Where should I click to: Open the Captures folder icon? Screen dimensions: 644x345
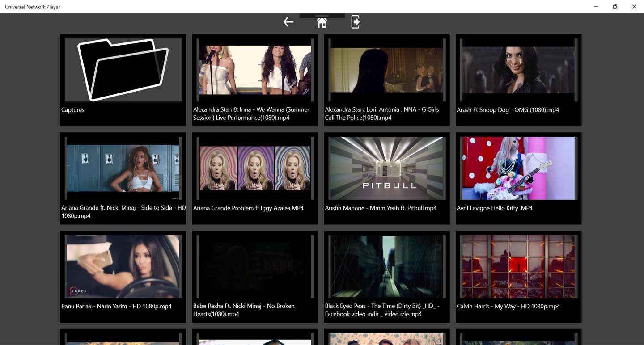point(123,70)
